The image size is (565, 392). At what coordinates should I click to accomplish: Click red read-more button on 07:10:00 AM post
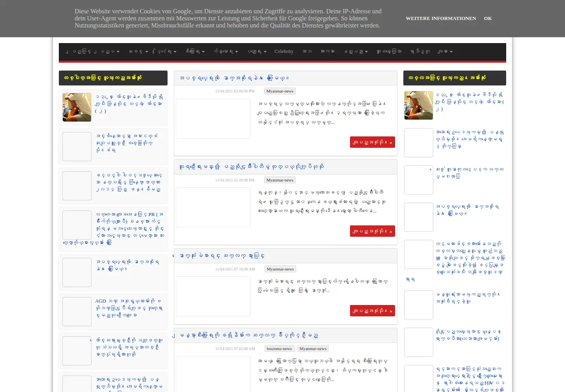click(372, 311)
